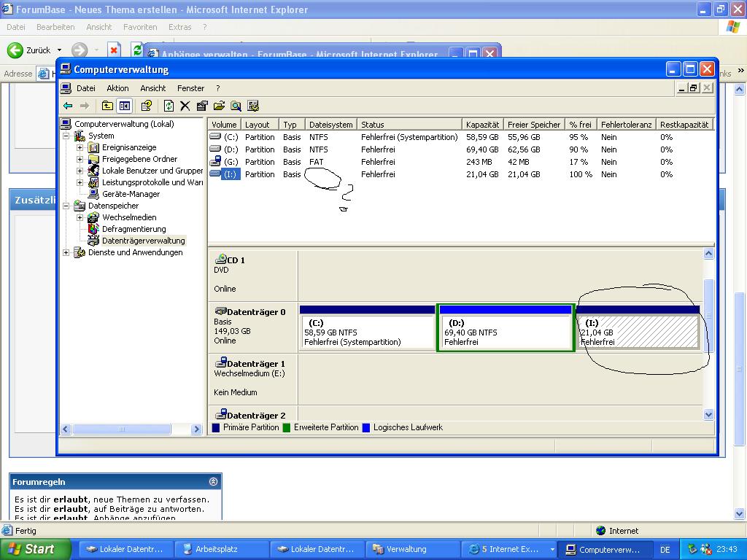This screenshot has width=747, height=560.
Task: Click the CD 1 DVD drive icon
Action: tap(220, 260)
